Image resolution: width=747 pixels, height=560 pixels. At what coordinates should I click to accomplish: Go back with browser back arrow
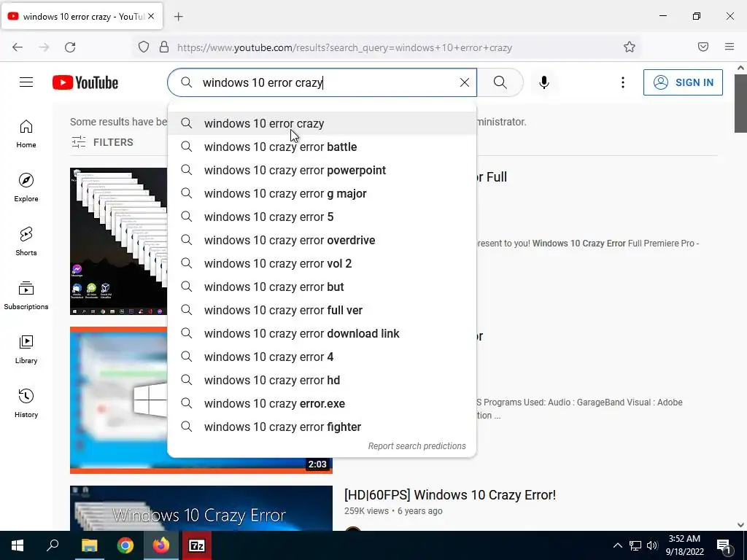[x=18, y=47]
